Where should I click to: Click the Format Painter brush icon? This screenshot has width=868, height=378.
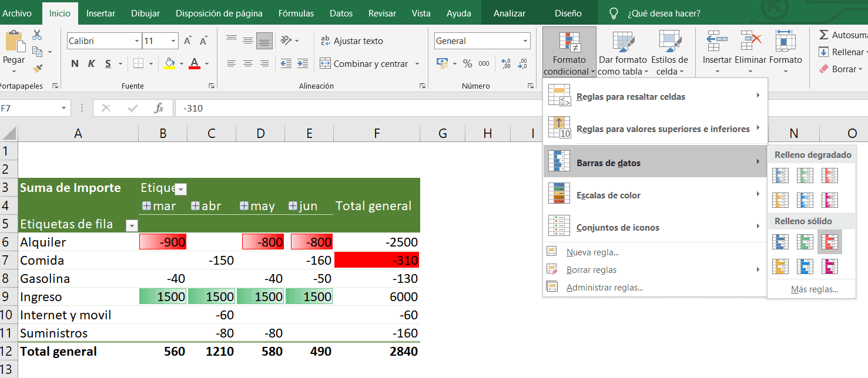point(38,69)
